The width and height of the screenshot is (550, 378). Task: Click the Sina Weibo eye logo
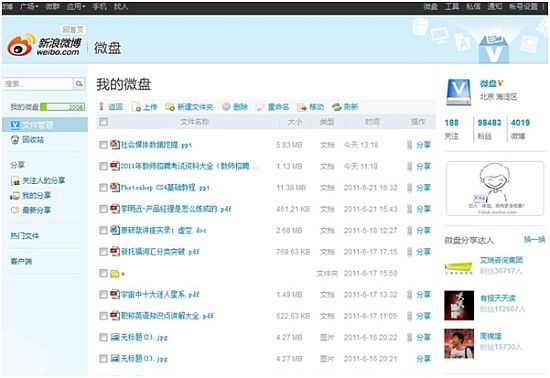[x=20, y=46]
